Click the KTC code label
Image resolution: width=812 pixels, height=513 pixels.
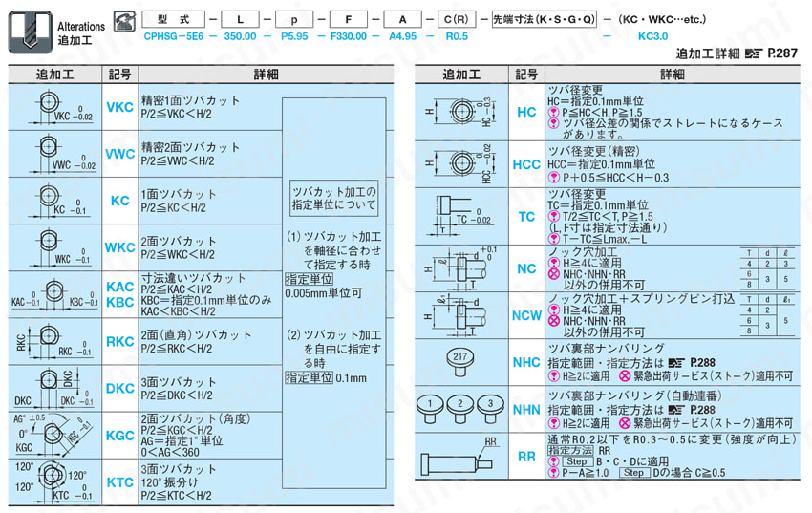(x=120, y=481)
